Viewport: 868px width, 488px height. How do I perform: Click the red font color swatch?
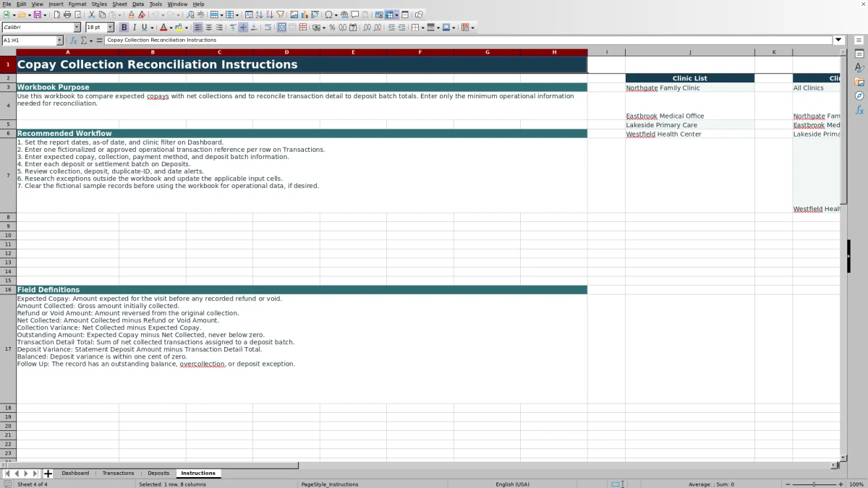163,27
